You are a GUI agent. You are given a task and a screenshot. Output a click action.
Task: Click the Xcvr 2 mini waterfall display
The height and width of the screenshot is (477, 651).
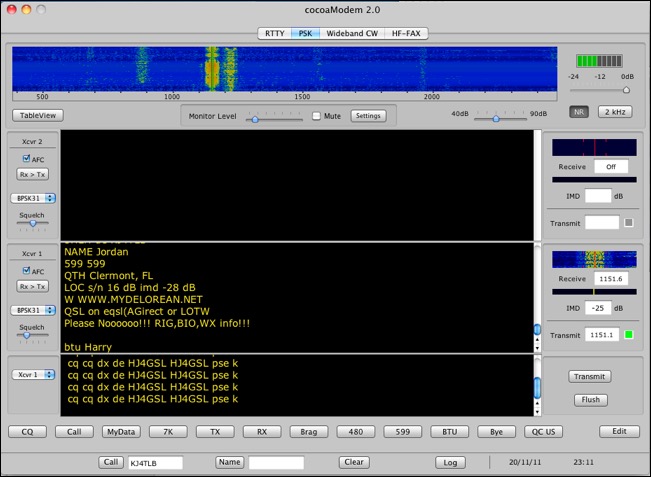(x=594, y=147)
